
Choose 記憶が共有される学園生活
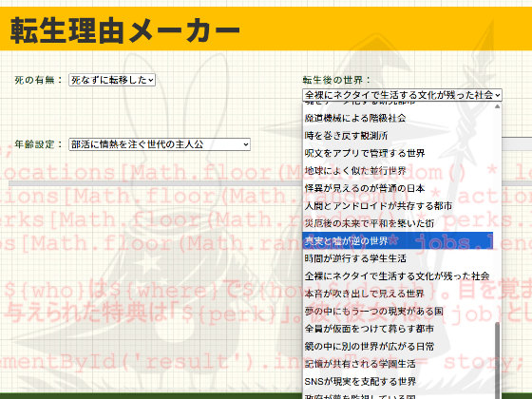(x=398, y=364)
